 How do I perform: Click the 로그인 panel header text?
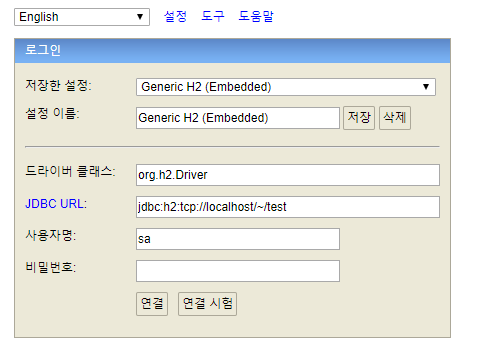43,50
